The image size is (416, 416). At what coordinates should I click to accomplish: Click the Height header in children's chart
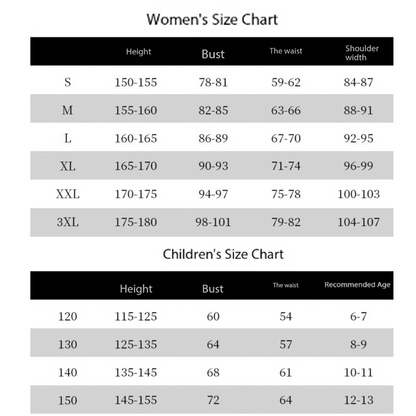point(136,289)
